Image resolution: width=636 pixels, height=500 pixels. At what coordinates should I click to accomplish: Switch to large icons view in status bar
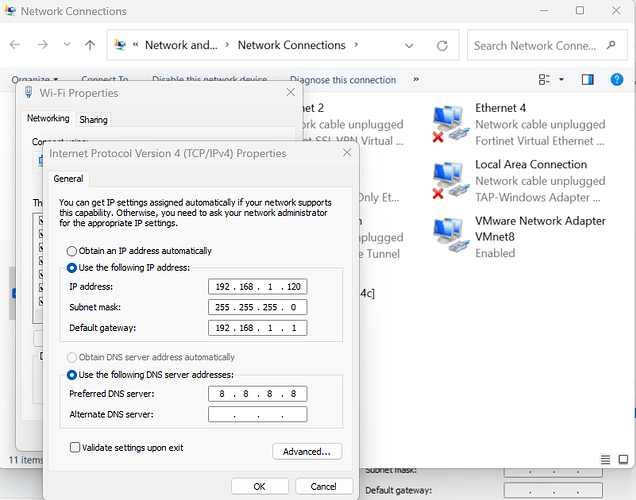point(623,459)
